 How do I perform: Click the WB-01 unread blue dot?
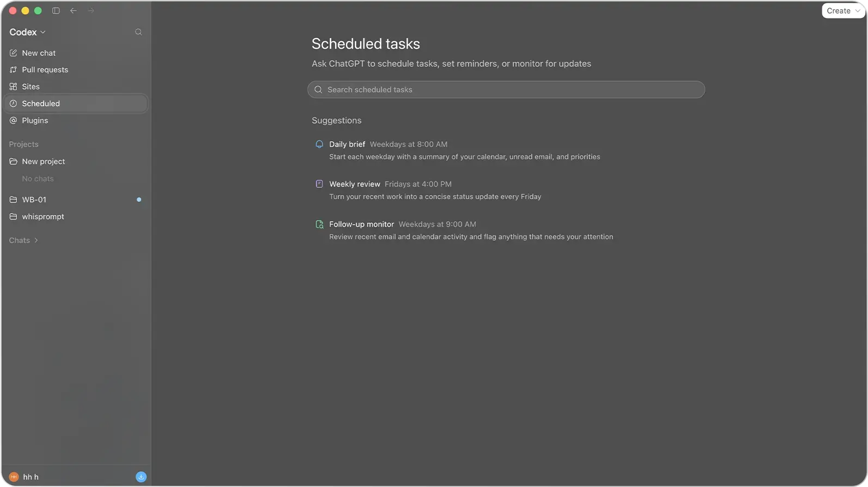coord(139,199)
